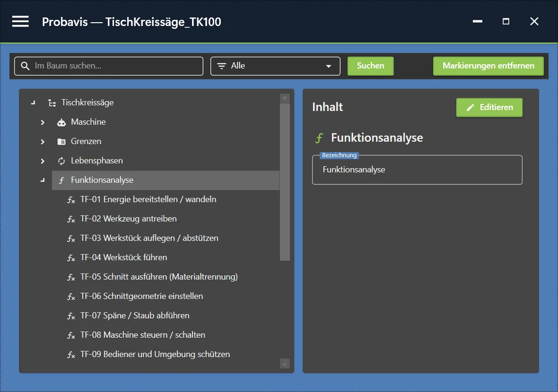
Task: Close the Probavis window
Action: [x=534, y=21]
